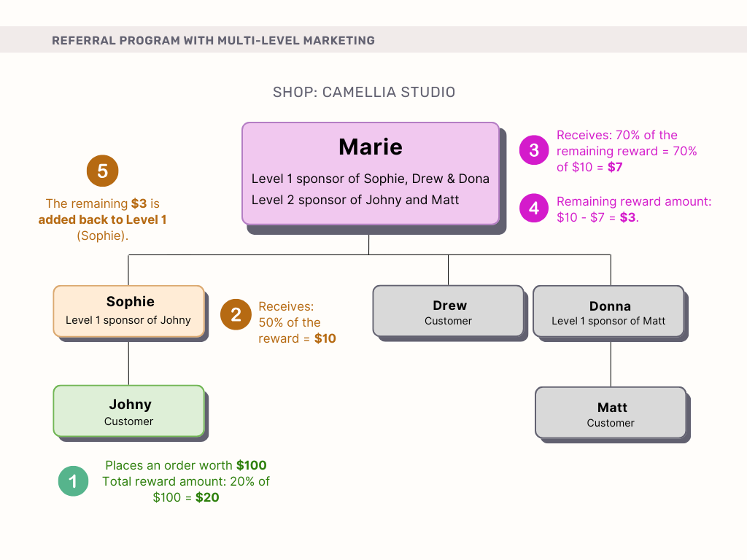Image resolution: width=747 pixels, height=560 pixels.
Task: Select the 'Referral Program with Multi-Level Marketing' header text
Action: click(x=214, y=41)
